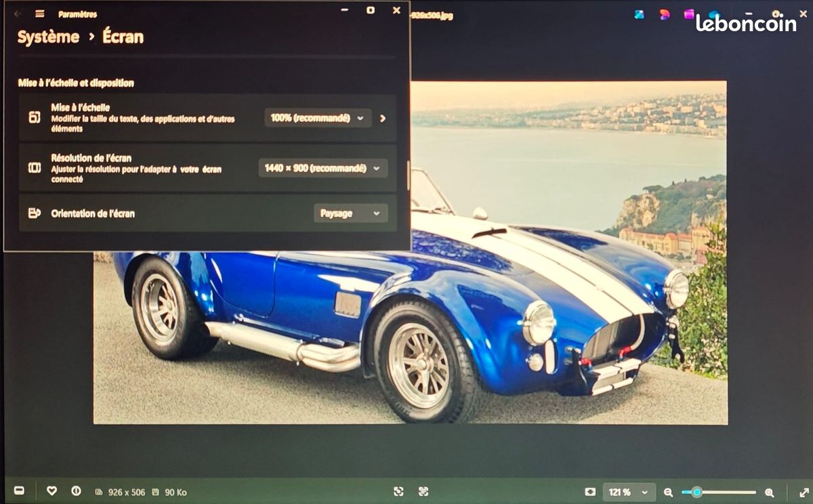
Task: Open the 121 % zoom level dropdown
Action: (630, 492)
